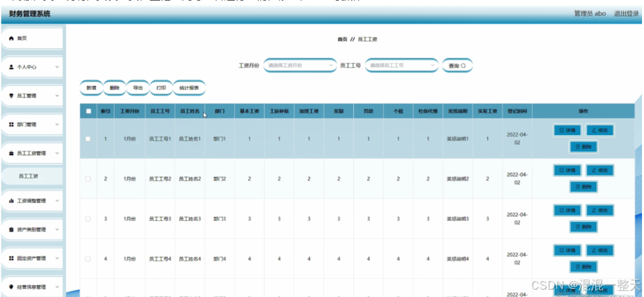
Task: Open the 首页 sidebar menu item
Action: pyautogui.click(x=32, y=38)
